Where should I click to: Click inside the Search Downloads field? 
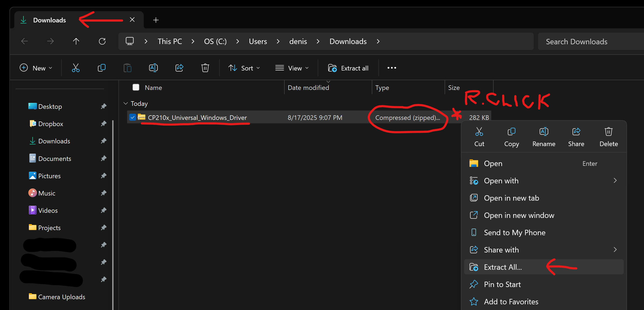click(591, 42)
